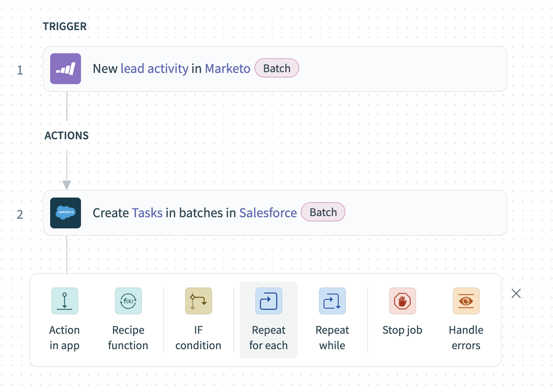Click the Salesforce app icon in step 2

[x=66, y=213]
